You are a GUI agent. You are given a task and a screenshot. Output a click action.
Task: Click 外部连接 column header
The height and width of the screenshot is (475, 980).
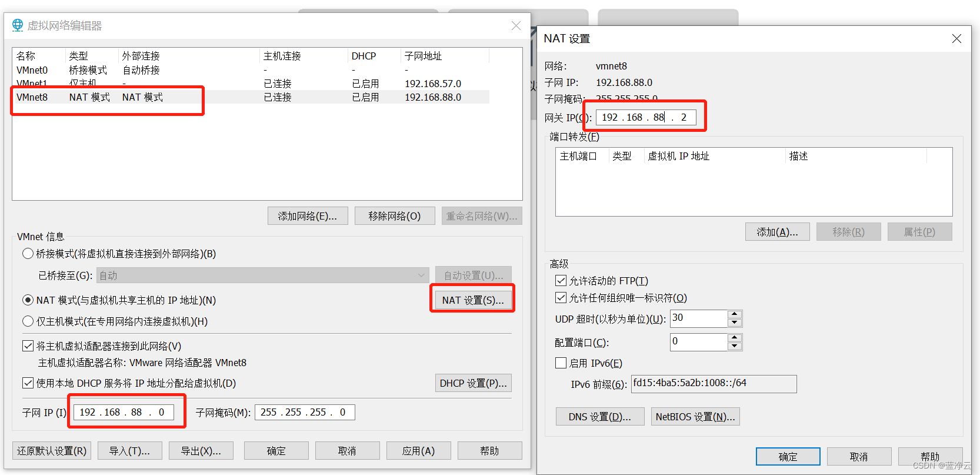coord(189,56)
